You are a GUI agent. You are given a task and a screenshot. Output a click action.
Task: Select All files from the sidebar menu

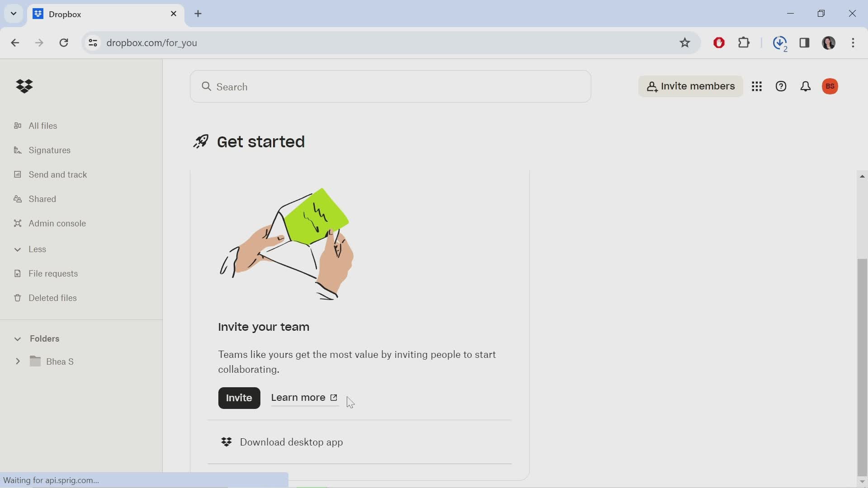43,126
